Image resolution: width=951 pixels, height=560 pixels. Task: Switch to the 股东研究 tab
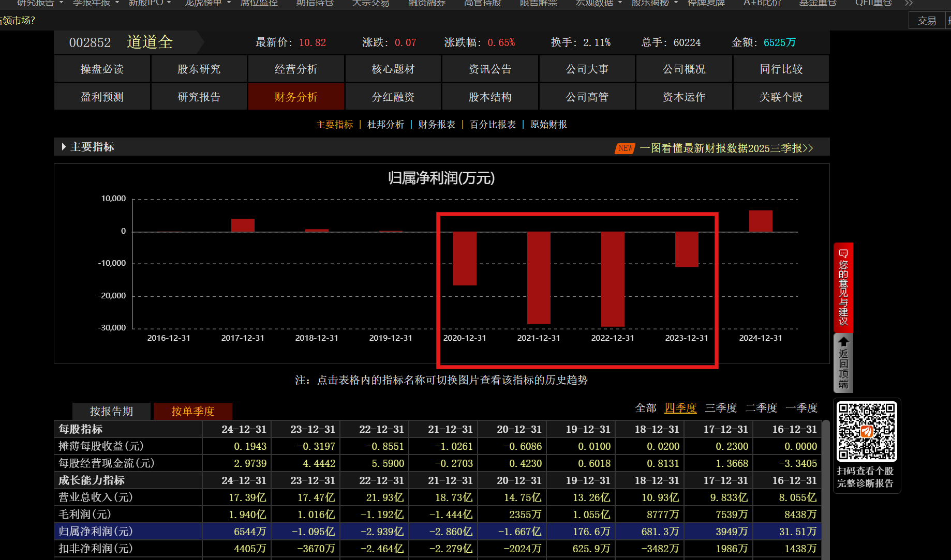[199, 69]
